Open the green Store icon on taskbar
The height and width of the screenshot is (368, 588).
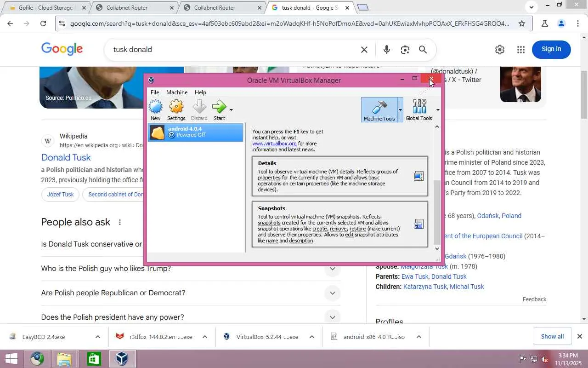tap(94, 359)
